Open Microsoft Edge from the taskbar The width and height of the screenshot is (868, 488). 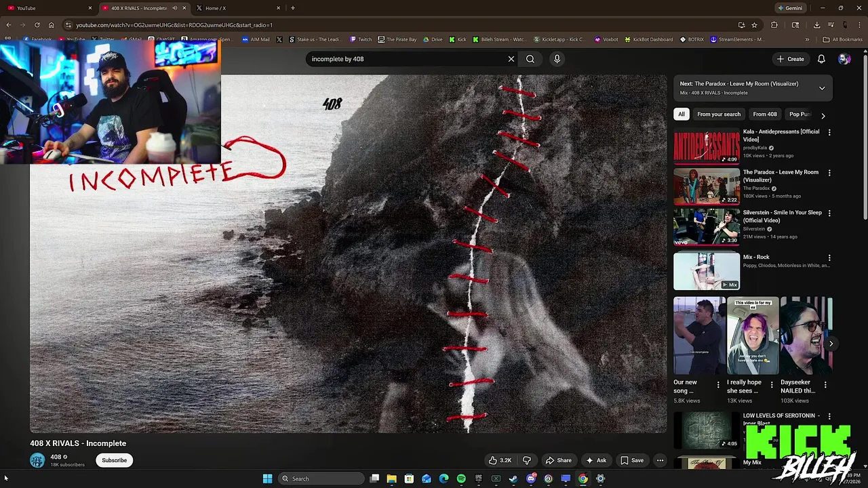tap(443, 479)
